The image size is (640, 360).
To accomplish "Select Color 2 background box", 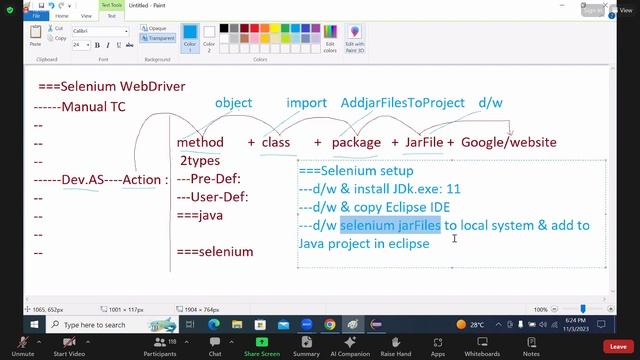I will click(209, 39).
